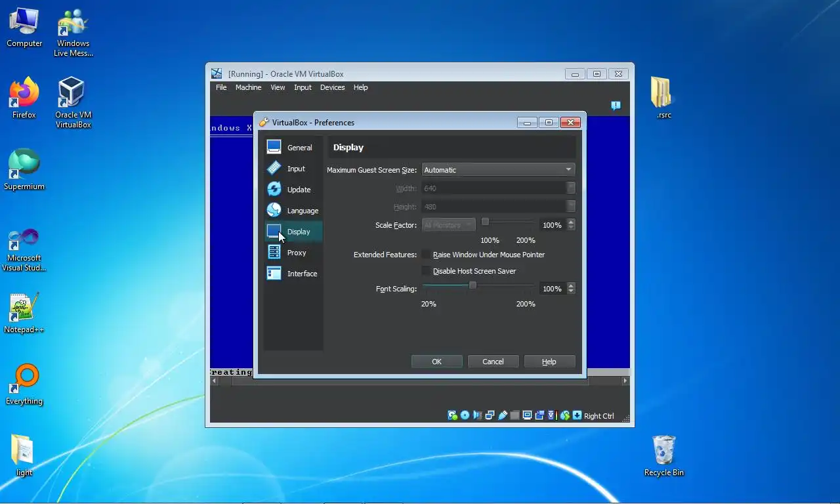The width and height of the screenshot is (840, 504).
Task: Click Cancel in Preferences dialog
Action: [493, 362]
